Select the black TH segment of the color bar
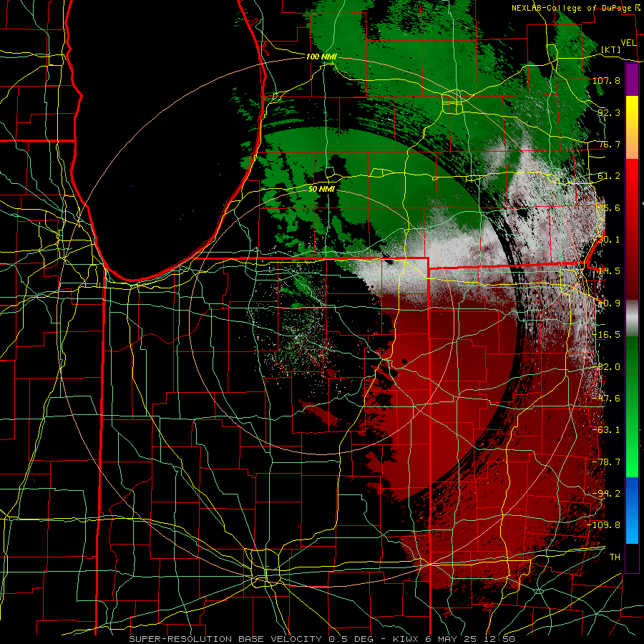The image size is (644, 644). click(632, 558)
